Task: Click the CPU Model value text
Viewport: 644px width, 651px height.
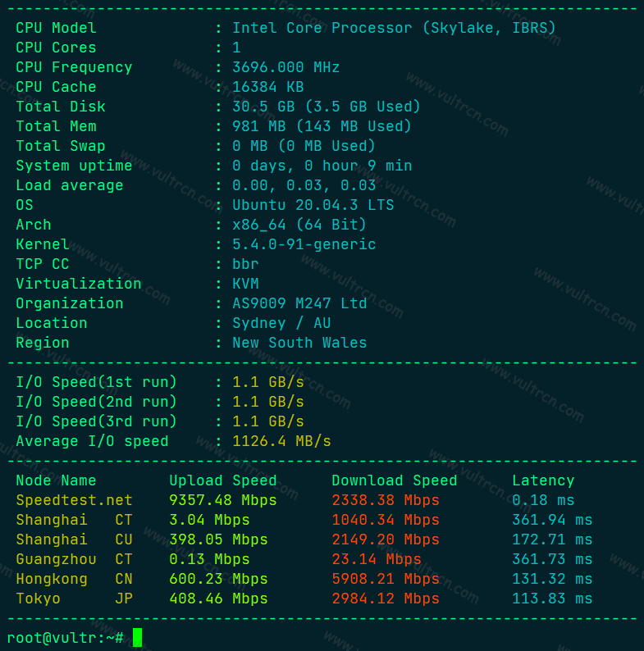Action: [394, 28]
